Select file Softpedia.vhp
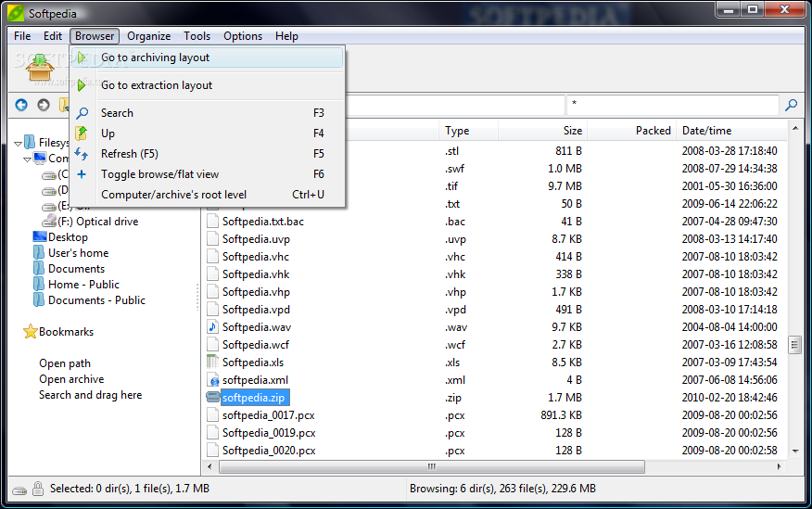Screen dimensions: 812x509 [256, 292]
